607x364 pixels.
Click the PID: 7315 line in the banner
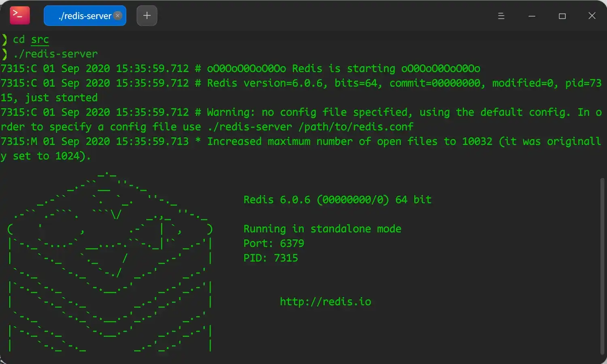(270, 258)
